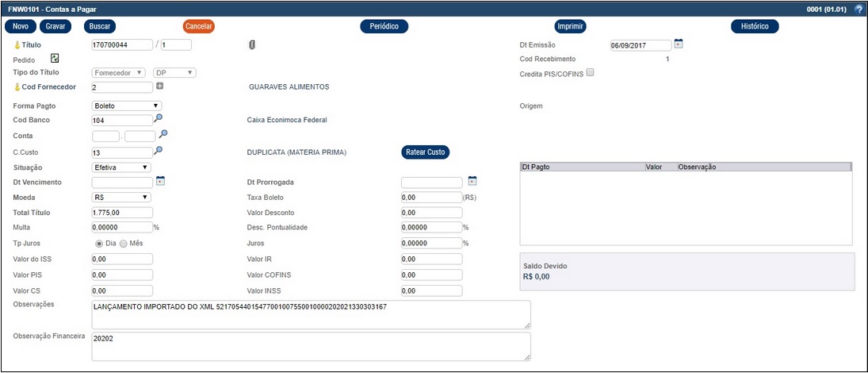Expand the Moeda currency dropdown
Image resolution: width=868 pixels, height=373 pixels.
(121, 197)
